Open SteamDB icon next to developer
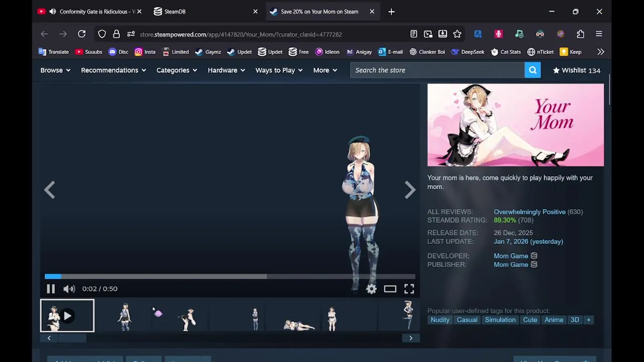 pyautogui.click(x=534, y=256)
